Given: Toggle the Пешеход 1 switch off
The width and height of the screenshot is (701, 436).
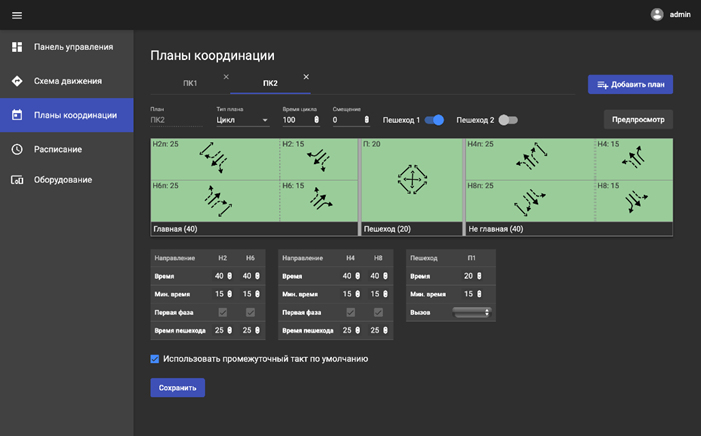Looking at the screenshot, I should click(434, 120).
